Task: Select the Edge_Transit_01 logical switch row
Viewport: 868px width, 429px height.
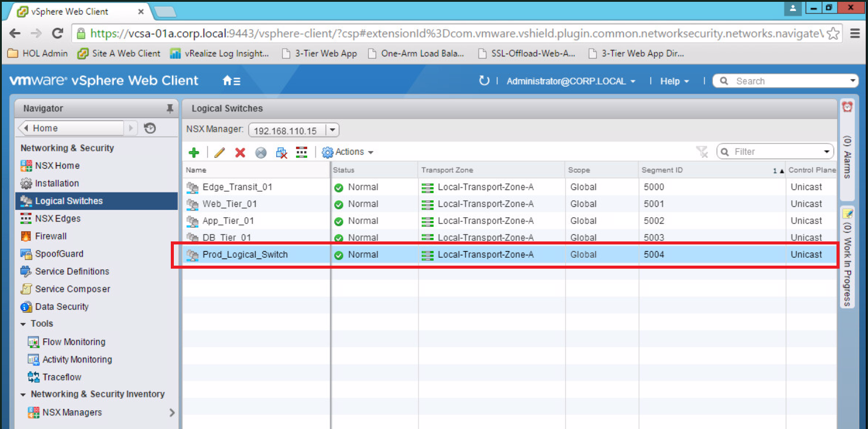Action: coord(509,187)
